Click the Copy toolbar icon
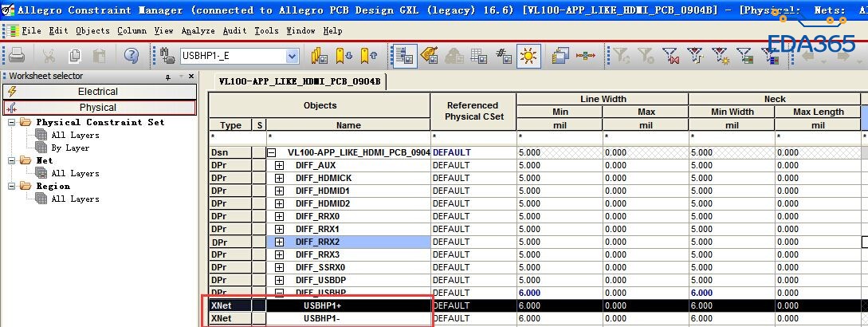 coord(75,55)
